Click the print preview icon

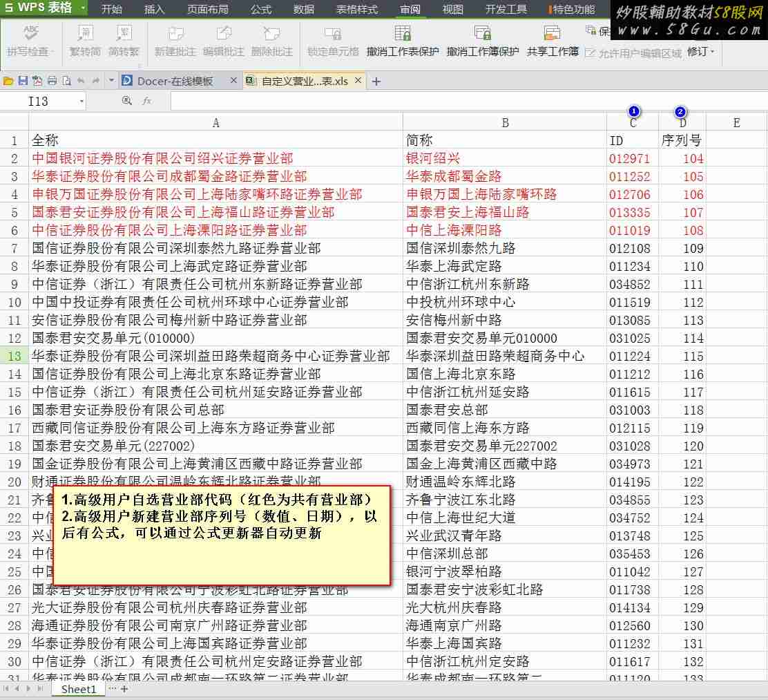click(x=66, y=81)
